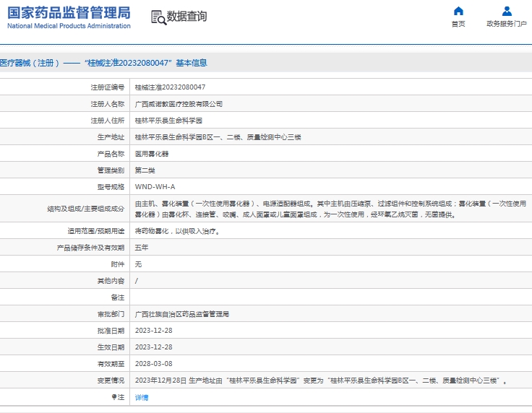
Task: Click the 生产地址 label
Action: [111, 137]
